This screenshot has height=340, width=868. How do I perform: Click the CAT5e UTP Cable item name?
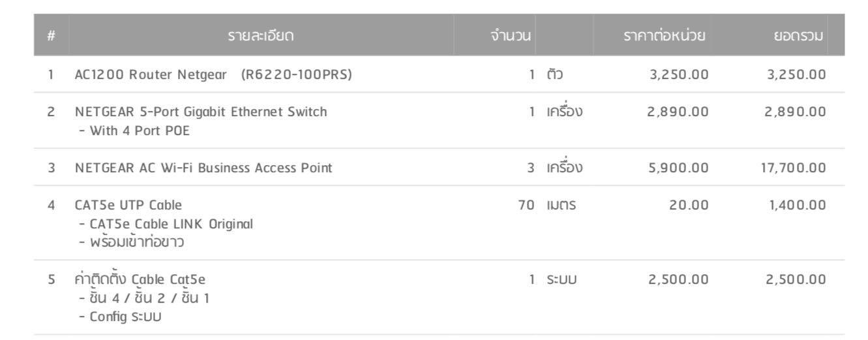(x=128, y=205)
